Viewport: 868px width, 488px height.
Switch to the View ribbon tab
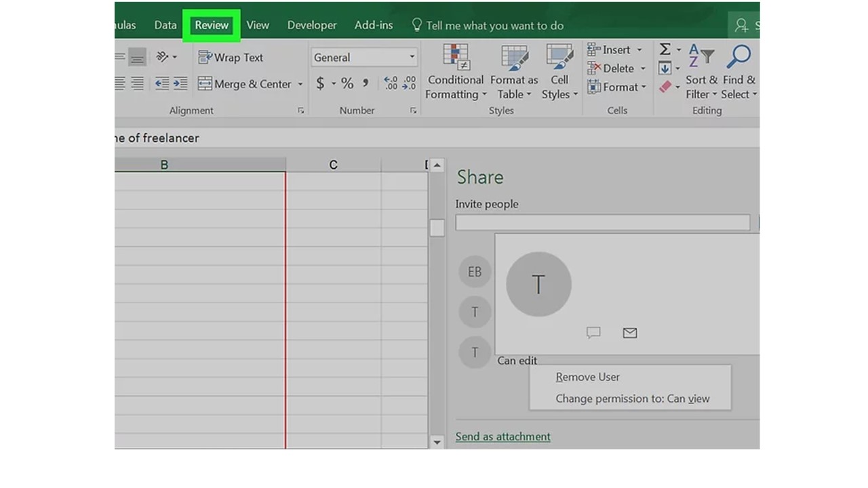pyautogui.click(x=258, y=24)
